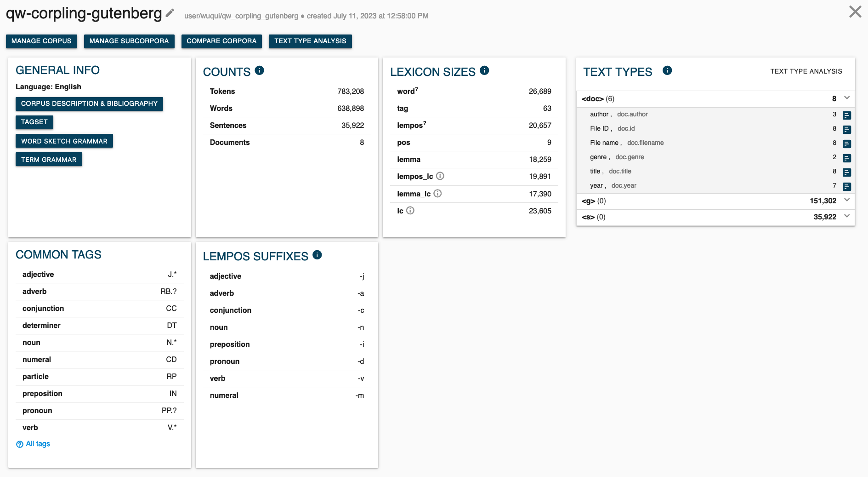Screen dimensions: 868x477
Task: Close the corpus info dialog
Action: (x=855, y=12)
